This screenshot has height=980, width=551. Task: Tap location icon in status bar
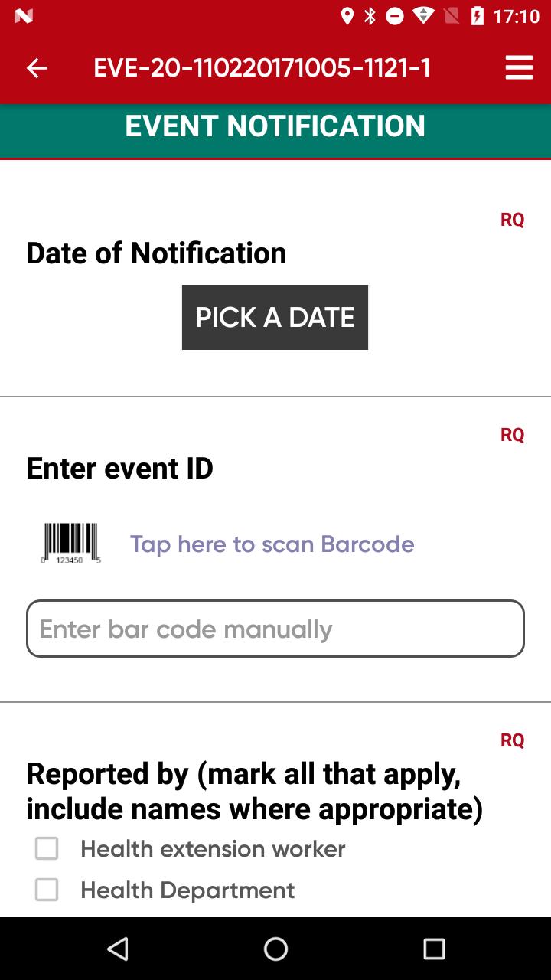pyautogui.click(x=347, y=16)
